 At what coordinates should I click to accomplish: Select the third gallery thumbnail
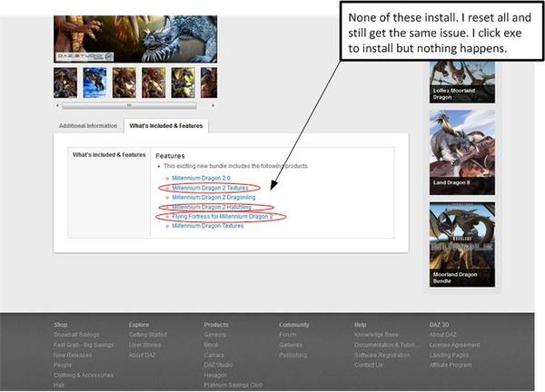(x=124, y=83)
